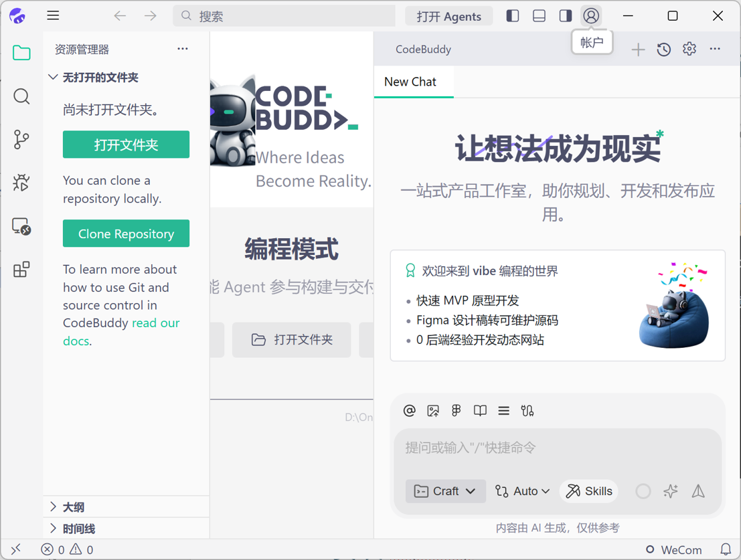Image resolution: width=741 pixels, height=560 pixels.
Task: Open the Run and Debug bug icon
Action: 21,183
